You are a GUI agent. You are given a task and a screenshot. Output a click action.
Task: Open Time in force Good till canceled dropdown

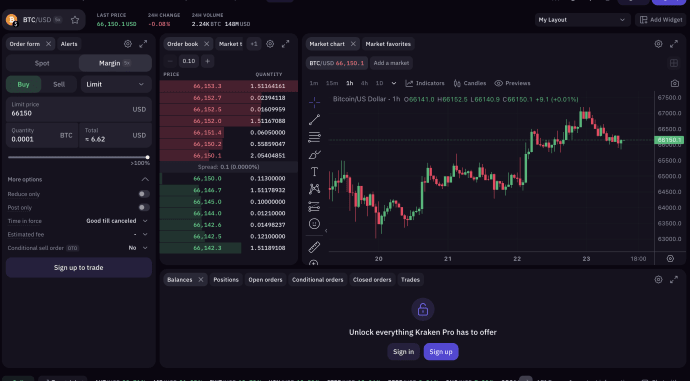point(117,221)
